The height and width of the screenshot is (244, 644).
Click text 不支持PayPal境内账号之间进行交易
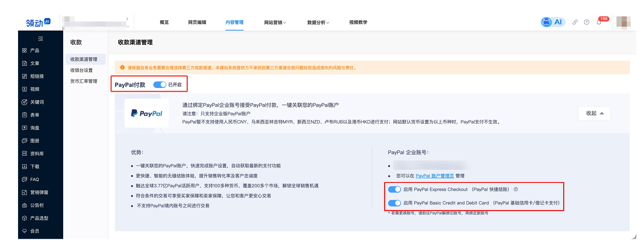click(173, 206)
